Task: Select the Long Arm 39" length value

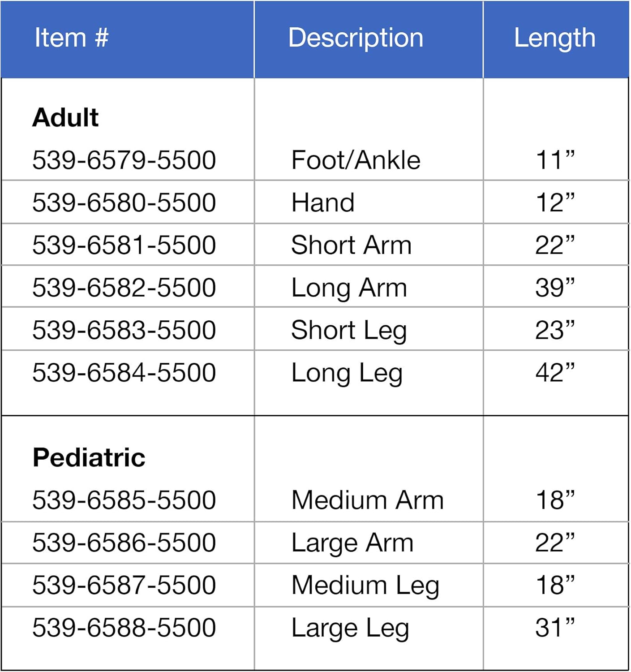Action: (x=555, y=288)
